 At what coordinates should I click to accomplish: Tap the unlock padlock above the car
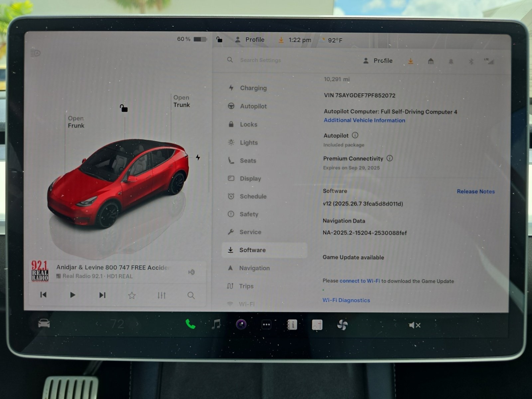(x=124, y=108)
